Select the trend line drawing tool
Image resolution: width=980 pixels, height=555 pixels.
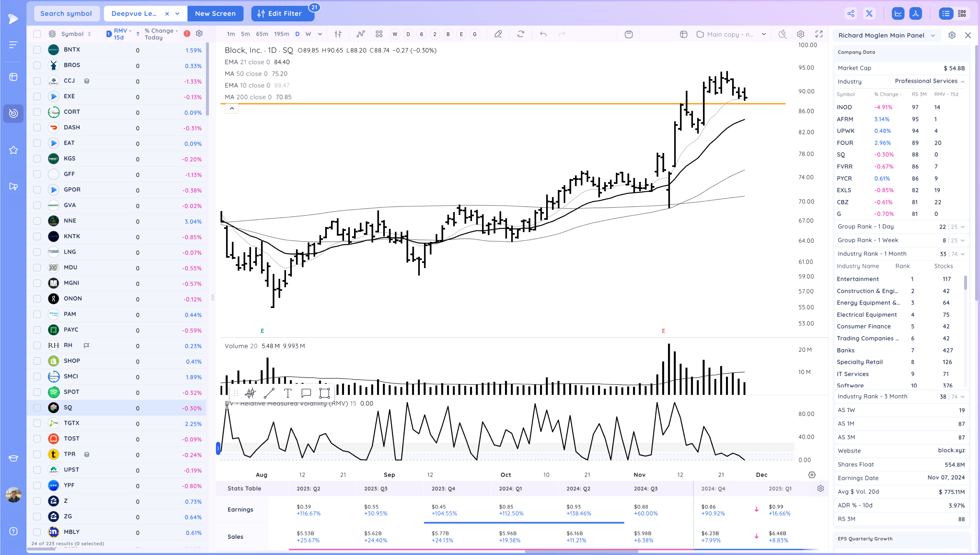tap(269, 393)
